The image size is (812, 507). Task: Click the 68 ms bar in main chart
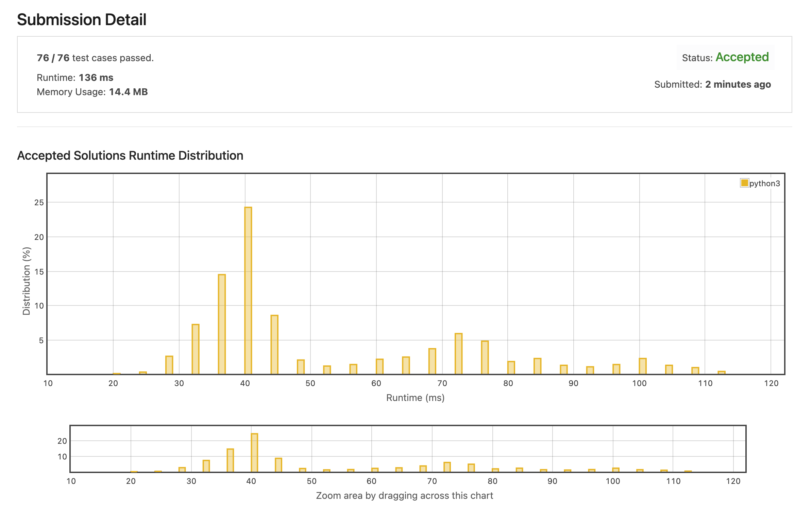pyautogui.click(x=432, y=361)
